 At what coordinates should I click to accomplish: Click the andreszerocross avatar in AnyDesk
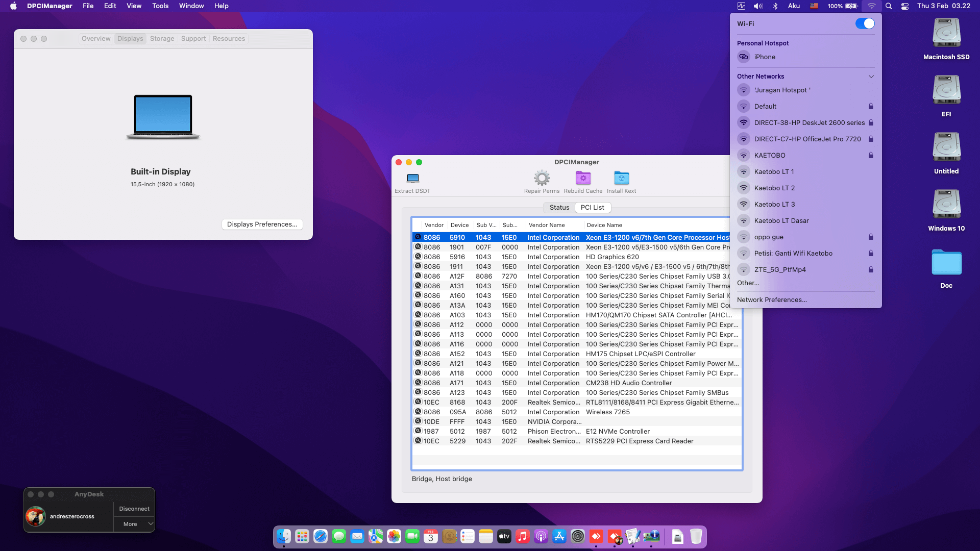(x=35, y=516)
